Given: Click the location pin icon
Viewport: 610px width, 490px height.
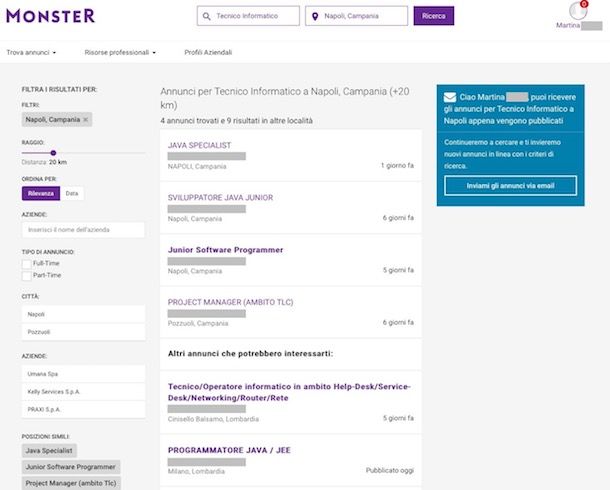Looking at the screenshot, I should (x=315, y=16).
